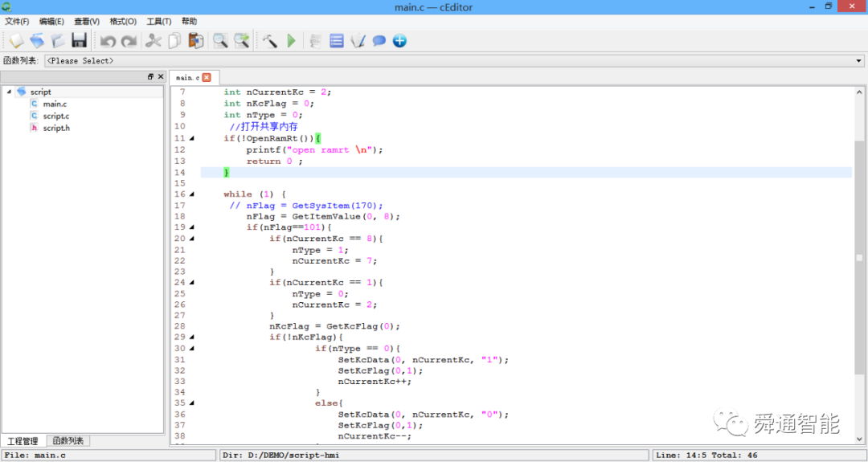Close the main.c tab with red X

pyautogui.click(x=207, y=77)
